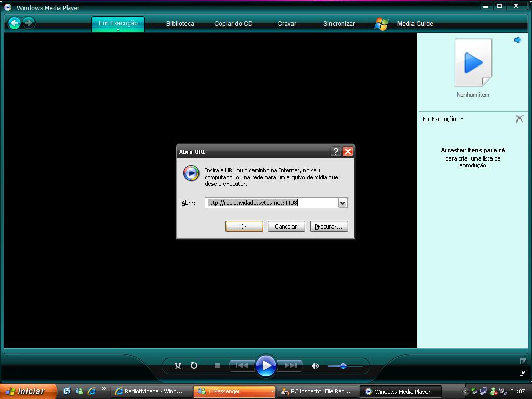The width and height of the screenshot is (532, 399).
Task: Skip to the next track
Action: [291, 366]
